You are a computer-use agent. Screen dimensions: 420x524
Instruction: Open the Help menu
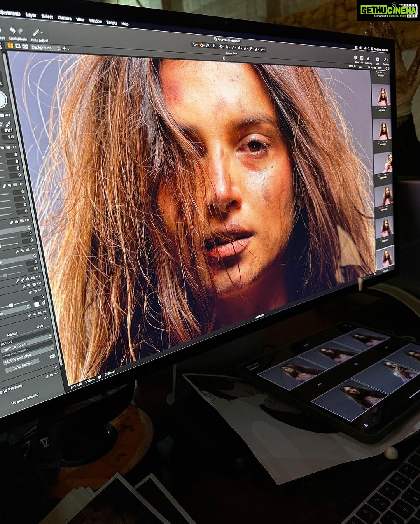pyautogui.click(x=125, y=24)
